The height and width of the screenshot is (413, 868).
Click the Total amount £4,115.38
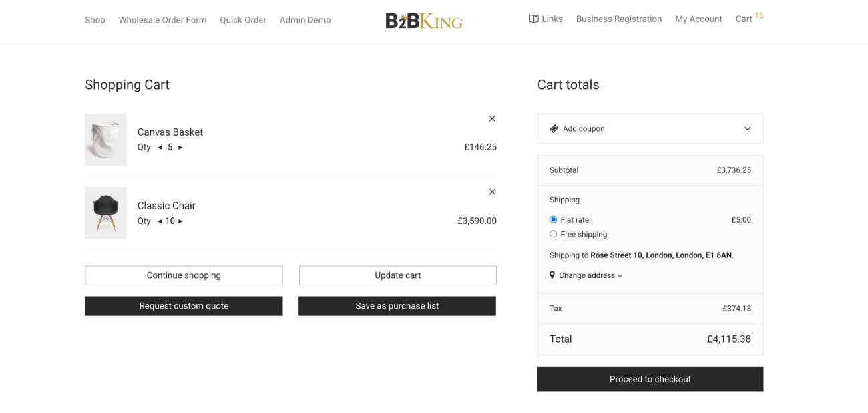point(729,339)
